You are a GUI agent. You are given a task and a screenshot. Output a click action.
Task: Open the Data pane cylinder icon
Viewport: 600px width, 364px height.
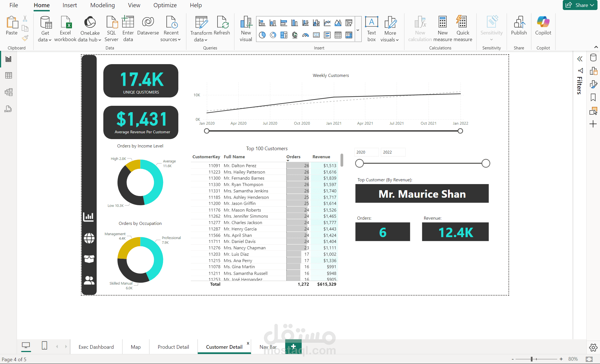click(593, 58)
